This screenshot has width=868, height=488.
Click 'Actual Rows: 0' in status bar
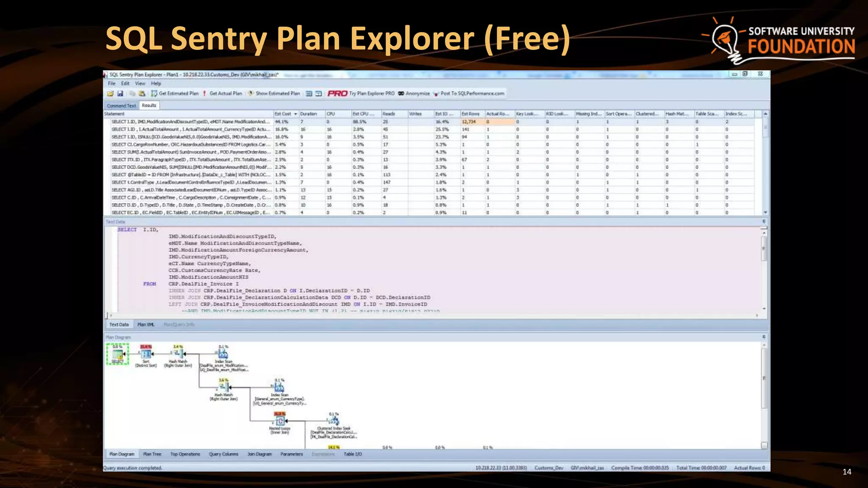(x=749, y=468)
